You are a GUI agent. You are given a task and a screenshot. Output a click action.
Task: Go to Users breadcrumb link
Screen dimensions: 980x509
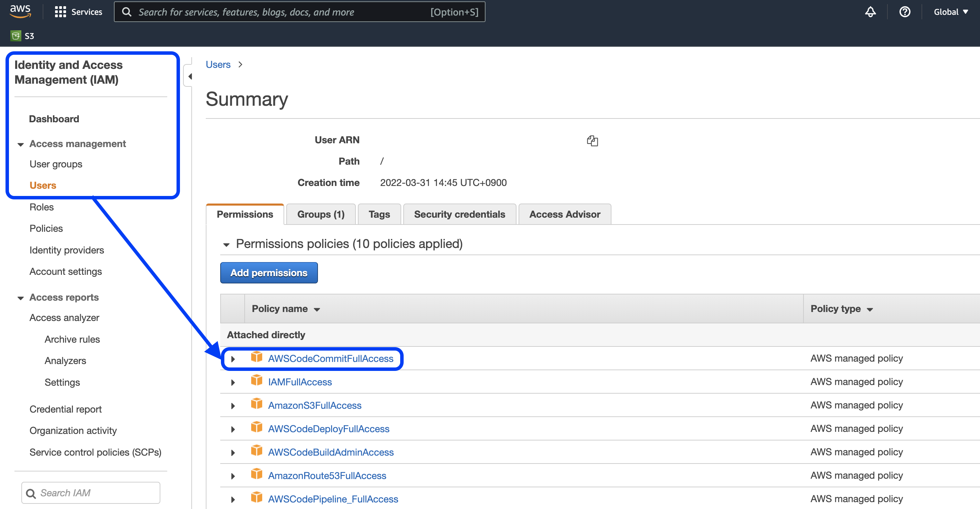pos(218,64)
